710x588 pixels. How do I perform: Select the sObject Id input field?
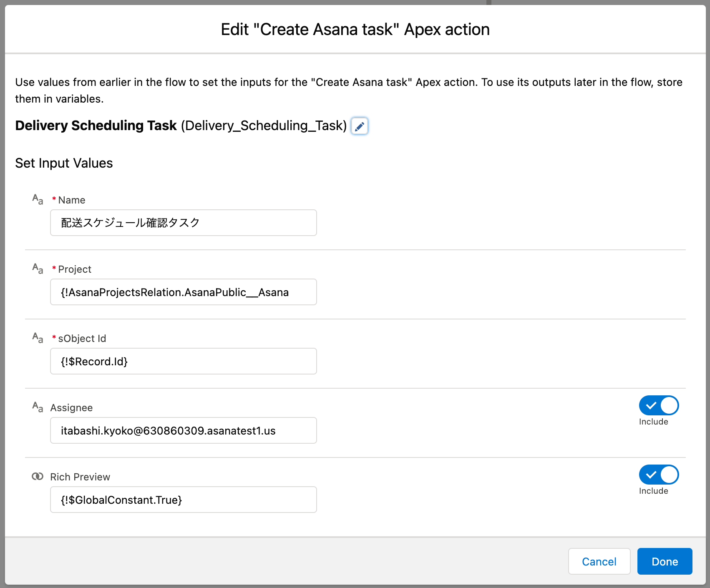(183, 361)
